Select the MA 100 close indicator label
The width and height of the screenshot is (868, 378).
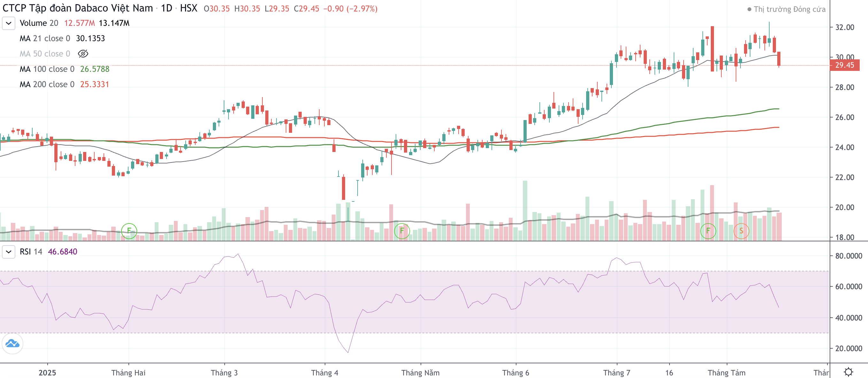point(47,69)
